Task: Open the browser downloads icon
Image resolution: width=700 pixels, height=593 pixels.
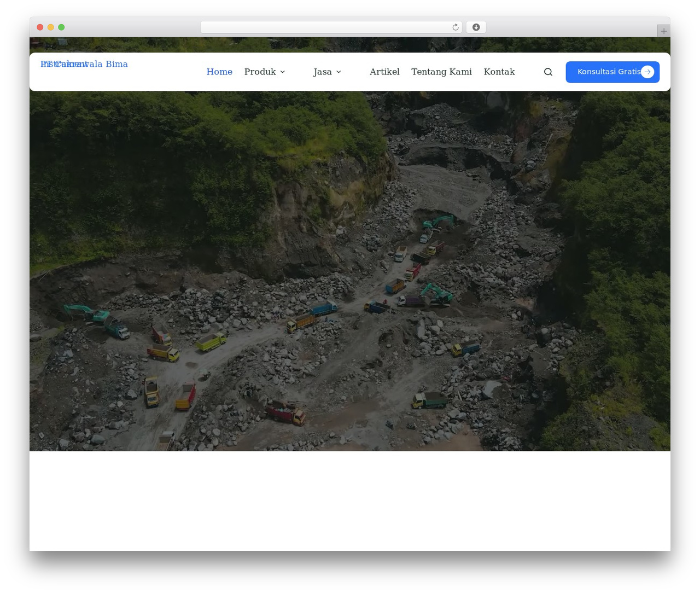Action: pos(476,27)
